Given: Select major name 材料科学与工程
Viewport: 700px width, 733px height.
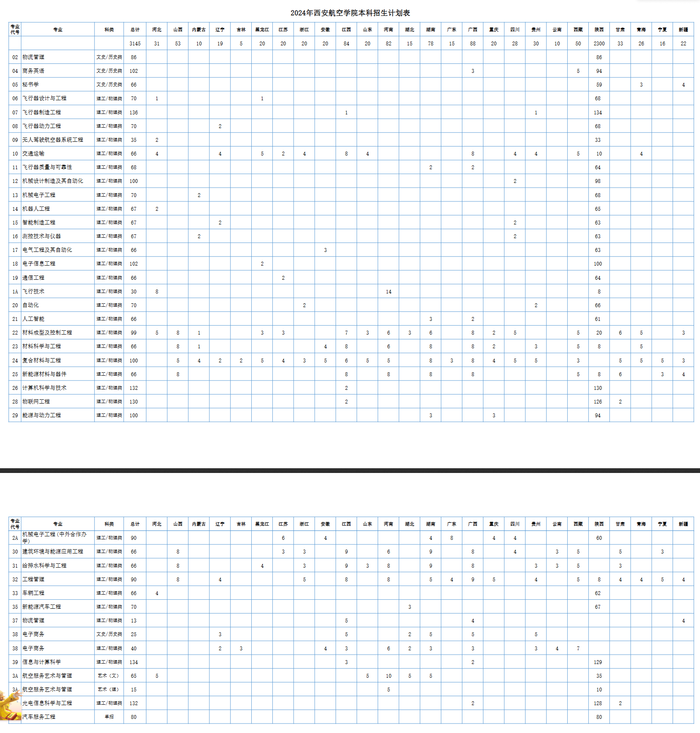Looking at the screenshot, I should (x=42, y=347).
